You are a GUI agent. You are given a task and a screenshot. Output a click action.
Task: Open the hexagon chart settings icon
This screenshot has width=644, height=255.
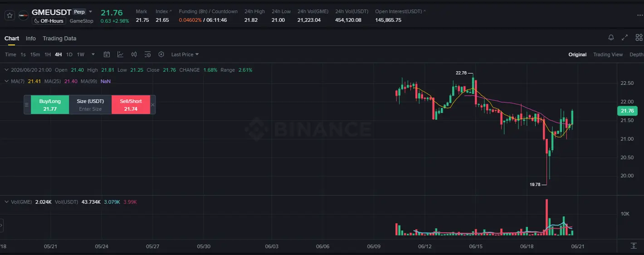[x=161, y=54]
